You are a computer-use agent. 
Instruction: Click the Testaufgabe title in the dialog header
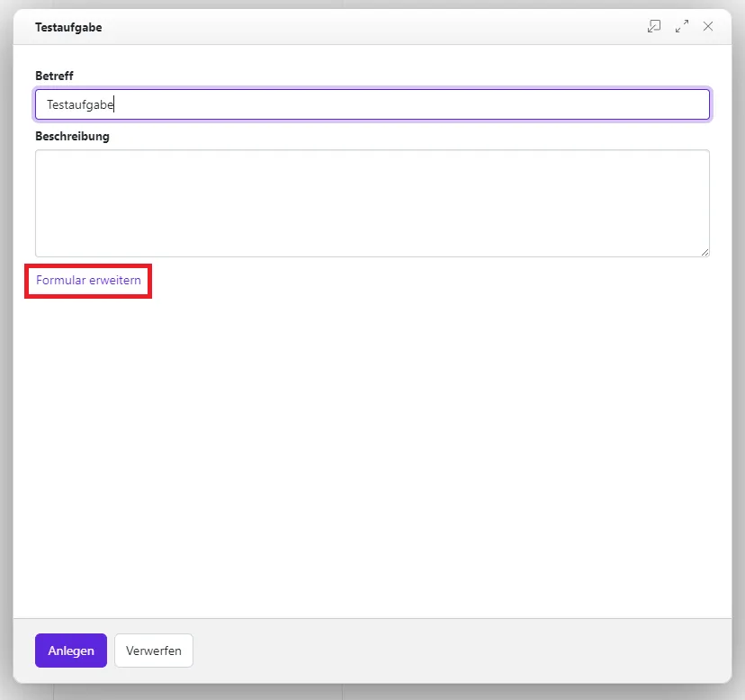(68, 27)
